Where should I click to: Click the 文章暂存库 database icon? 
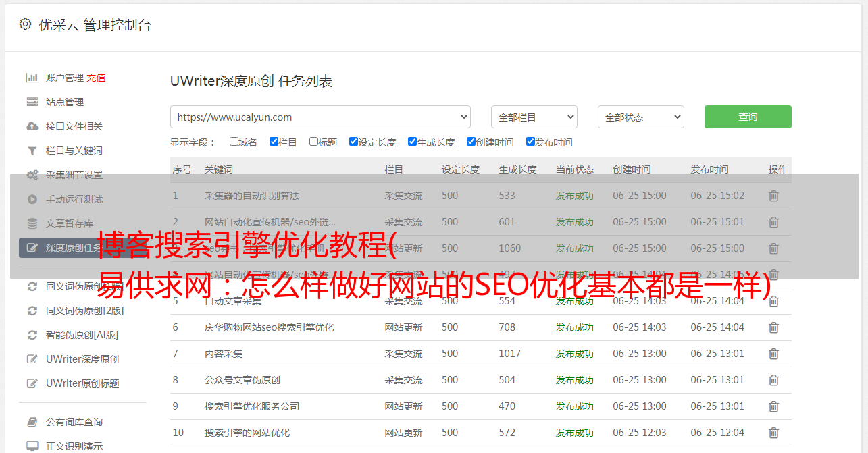pyautogui.click(x=32, y=223)
